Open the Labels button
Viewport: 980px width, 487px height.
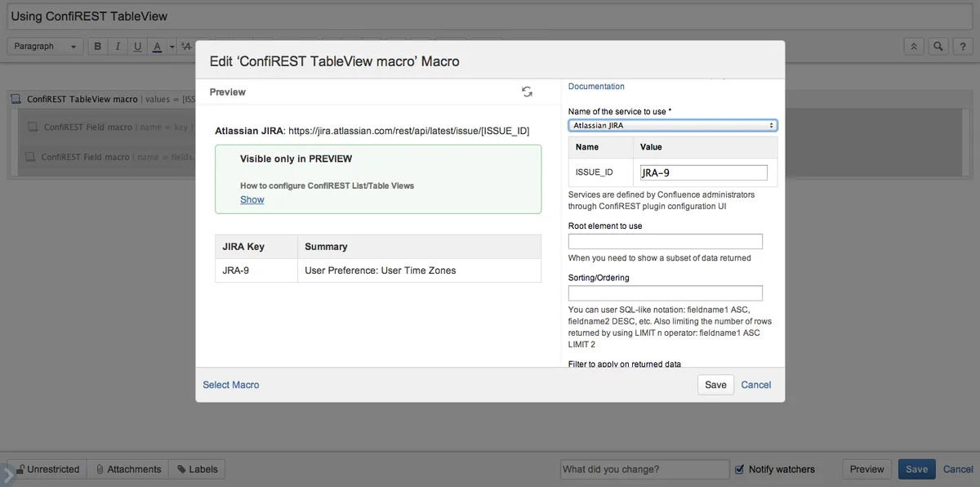pos(197,469)
